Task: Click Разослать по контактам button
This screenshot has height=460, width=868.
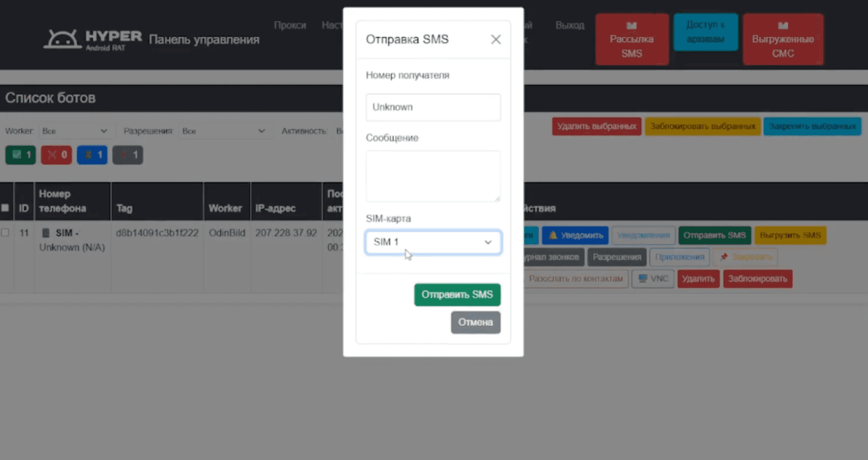Action: (x=576, y=279)
